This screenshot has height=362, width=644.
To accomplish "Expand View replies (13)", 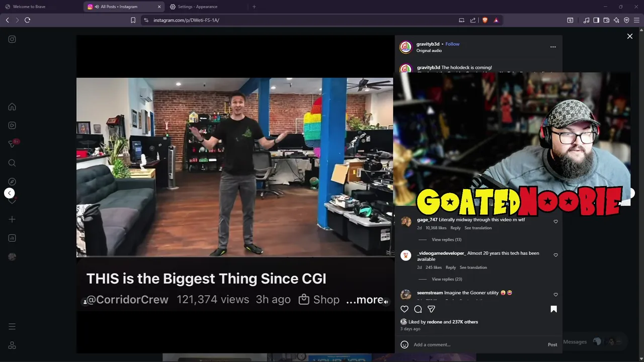I will point(446,240).
